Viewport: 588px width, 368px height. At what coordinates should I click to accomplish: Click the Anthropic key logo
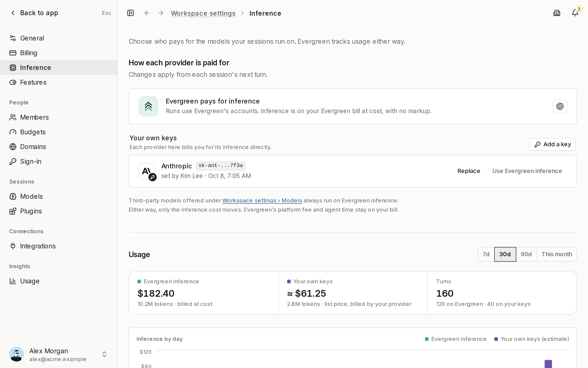(147, 171)
